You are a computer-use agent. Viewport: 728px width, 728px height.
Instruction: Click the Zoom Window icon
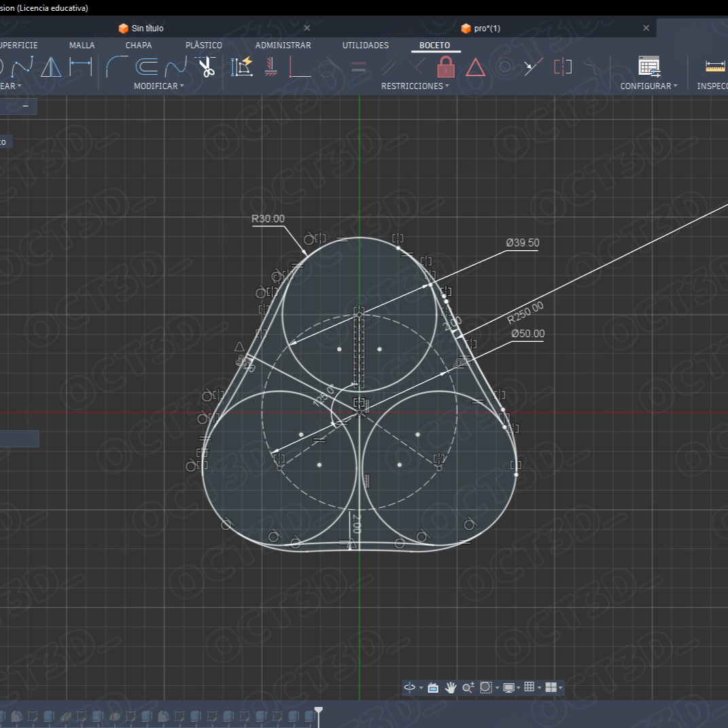click(x=485, y=688)
